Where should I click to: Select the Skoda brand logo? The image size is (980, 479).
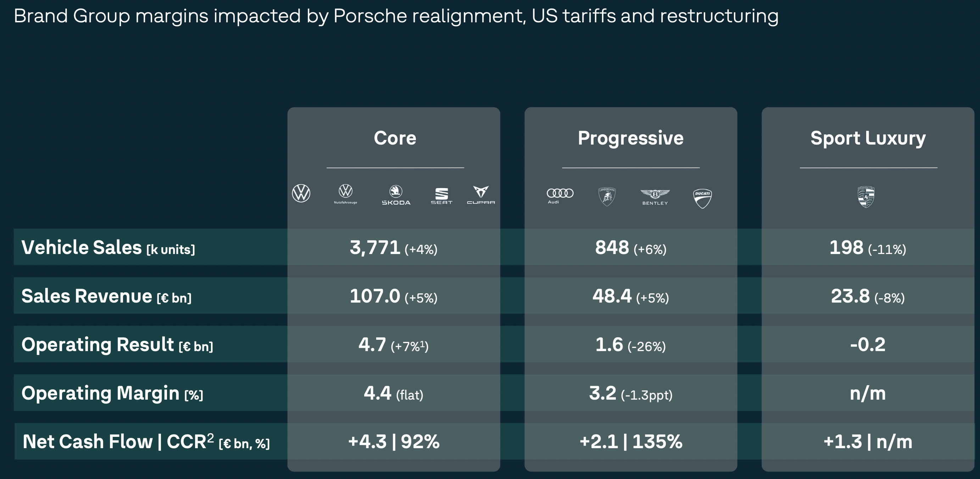tap(396, 195)
